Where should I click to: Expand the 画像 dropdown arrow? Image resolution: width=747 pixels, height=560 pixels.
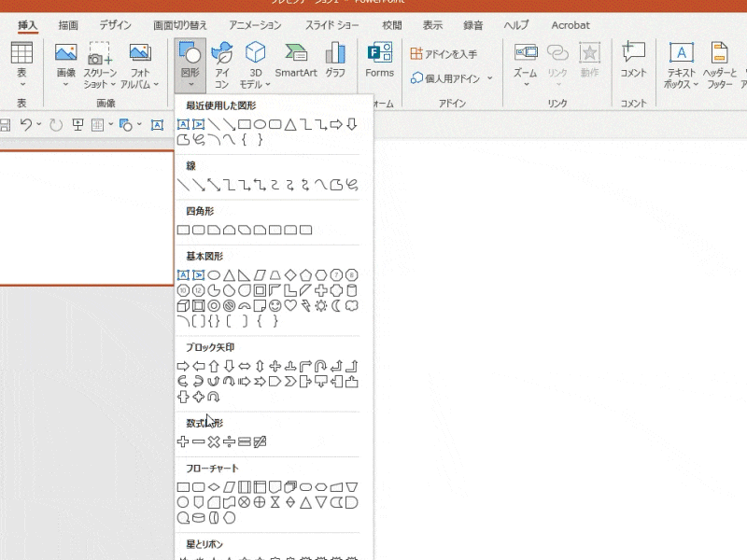coord(65,85)
